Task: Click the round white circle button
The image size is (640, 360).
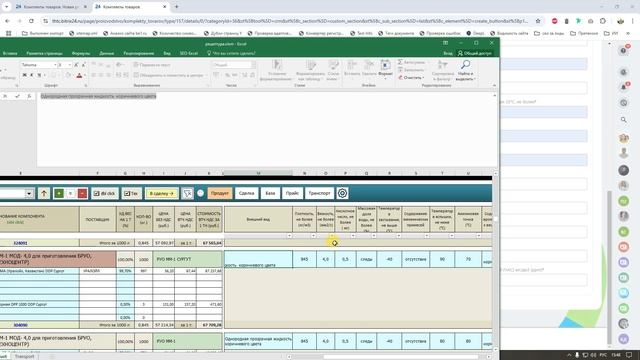Action: 200,193
